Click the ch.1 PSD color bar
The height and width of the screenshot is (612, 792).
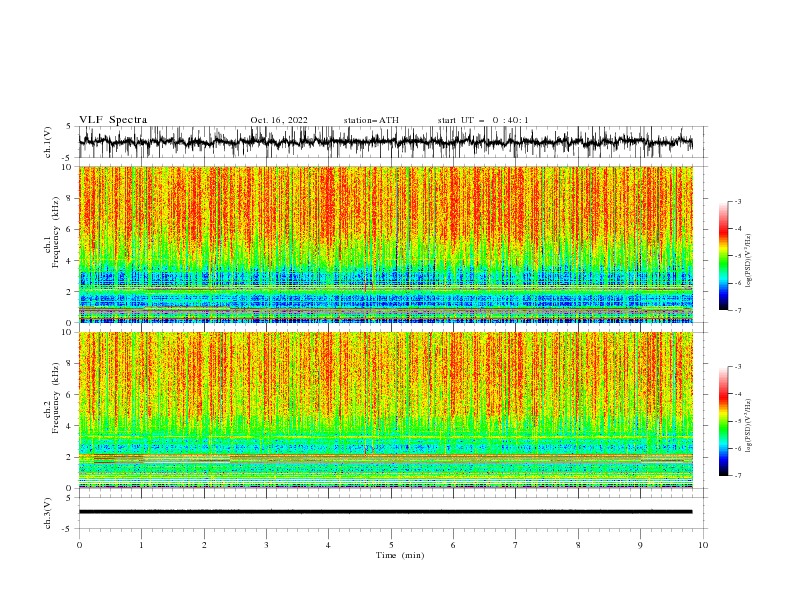[x=723, y=256]
